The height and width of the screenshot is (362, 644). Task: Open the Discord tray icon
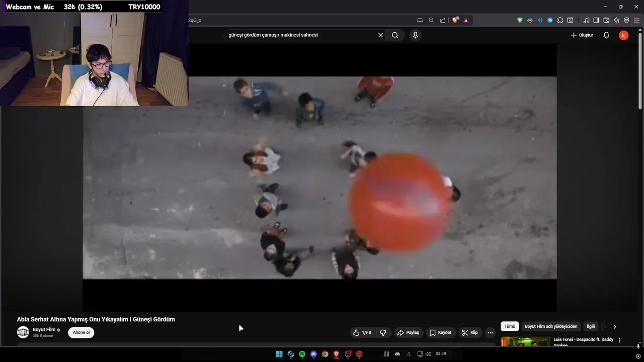(x=397, y=354)
